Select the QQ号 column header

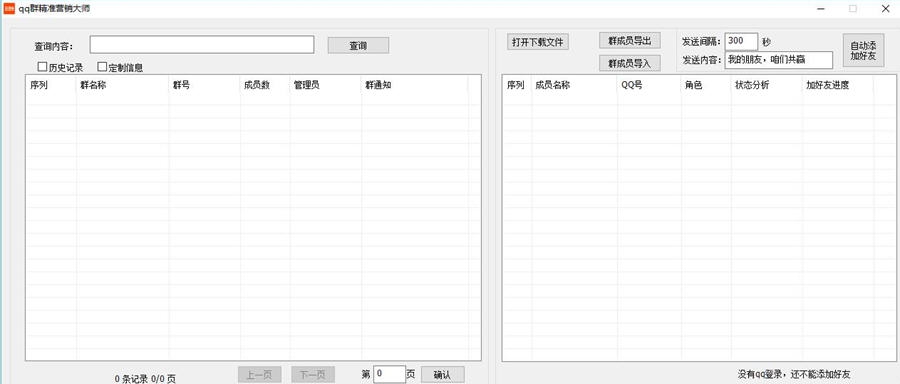649,86
